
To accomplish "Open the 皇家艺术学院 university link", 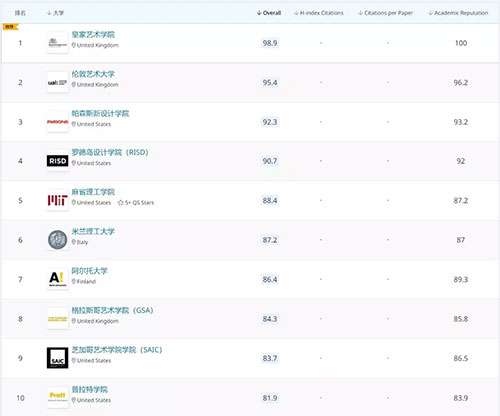I will click(x=93, y=35).
